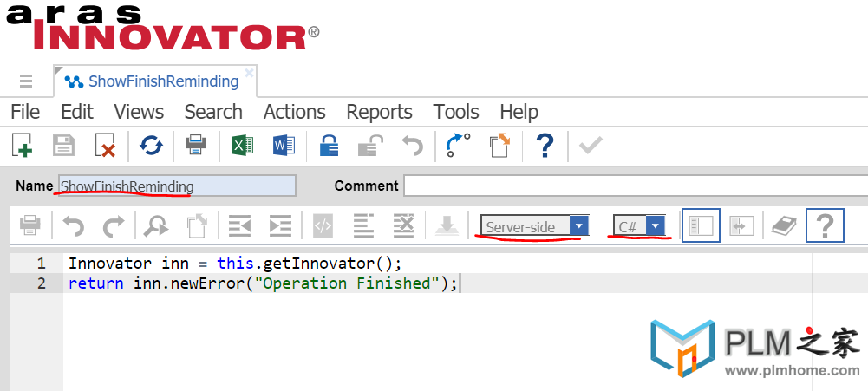Image resolution: width=868 pixels, height=391 pixels.
Task: Open the Help menu
Action: coord(519,112)
